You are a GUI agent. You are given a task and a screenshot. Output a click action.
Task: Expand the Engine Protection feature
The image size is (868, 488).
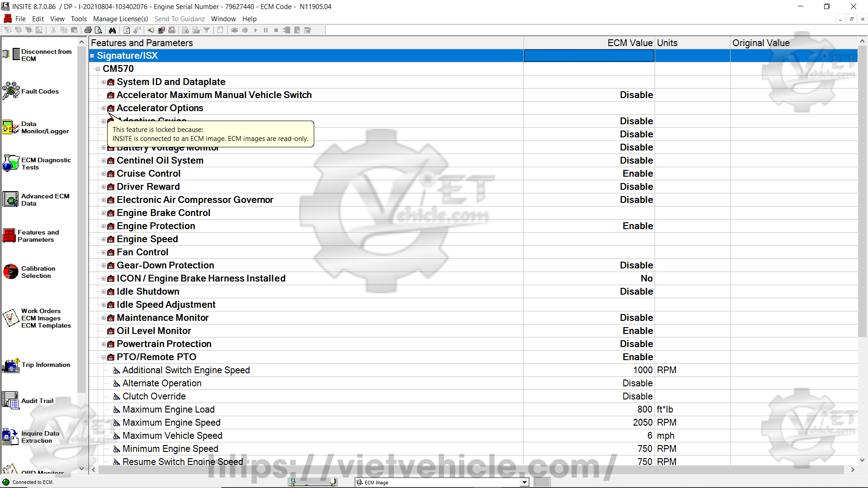(104, 226)
